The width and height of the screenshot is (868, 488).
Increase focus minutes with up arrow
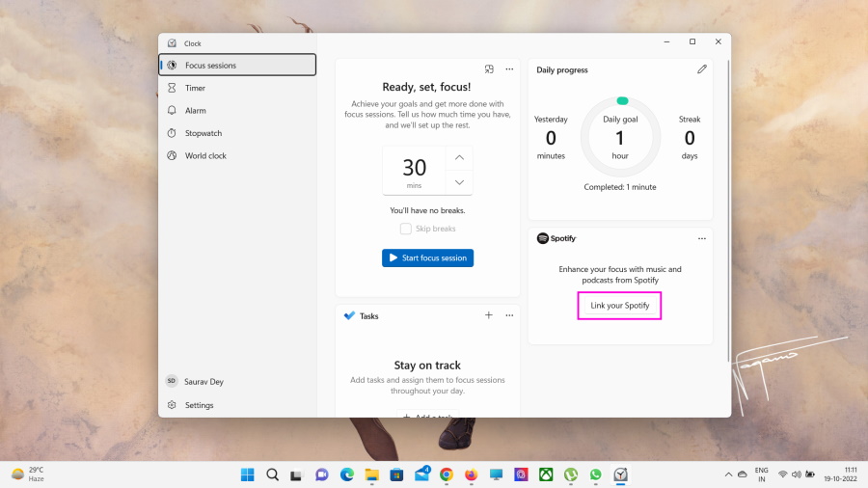(x=459, y=158)
